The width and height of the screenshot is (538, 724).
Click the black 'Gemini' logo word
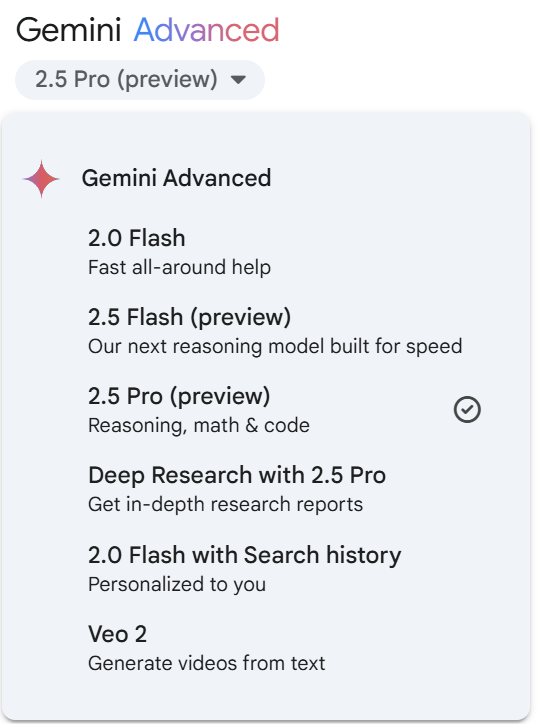click(x=68, y=30)
